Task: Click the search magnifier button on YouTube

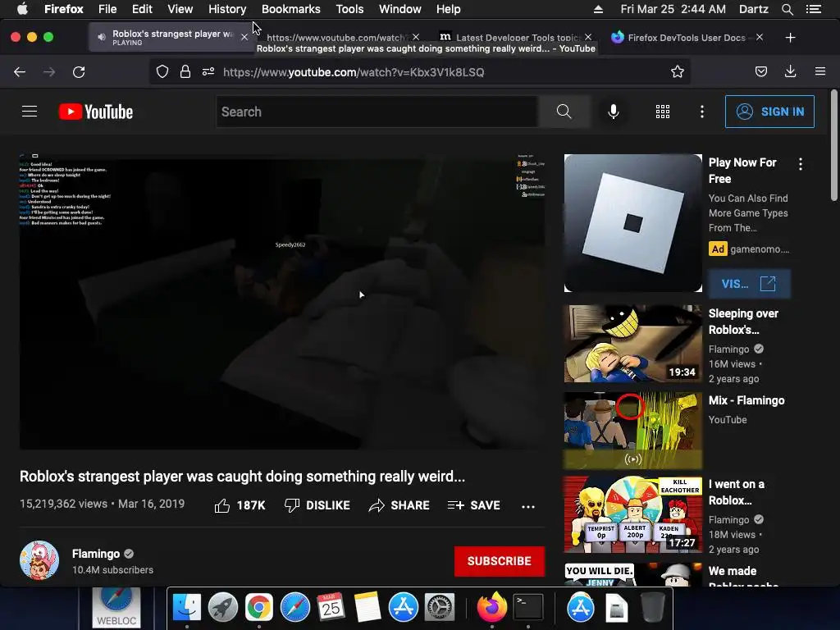Action: click(564, 112)
